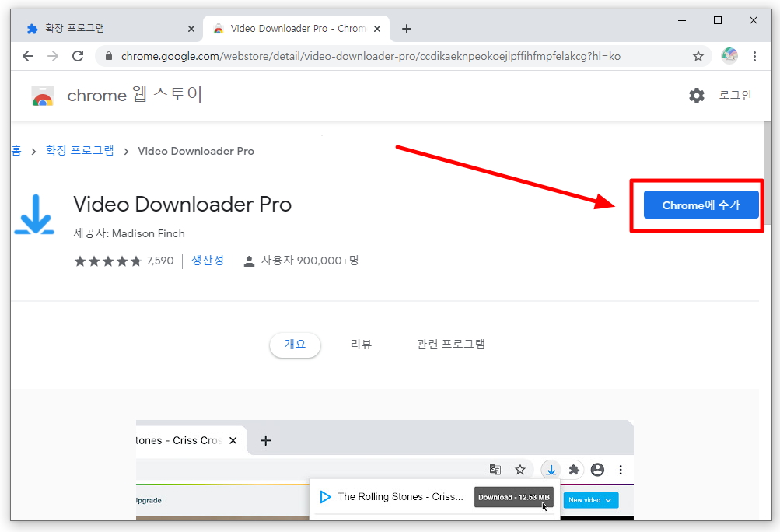Click the chrome 웹 스토어 title
The height and width of the screenshot is (532, 780).
[x=135, y=95]
